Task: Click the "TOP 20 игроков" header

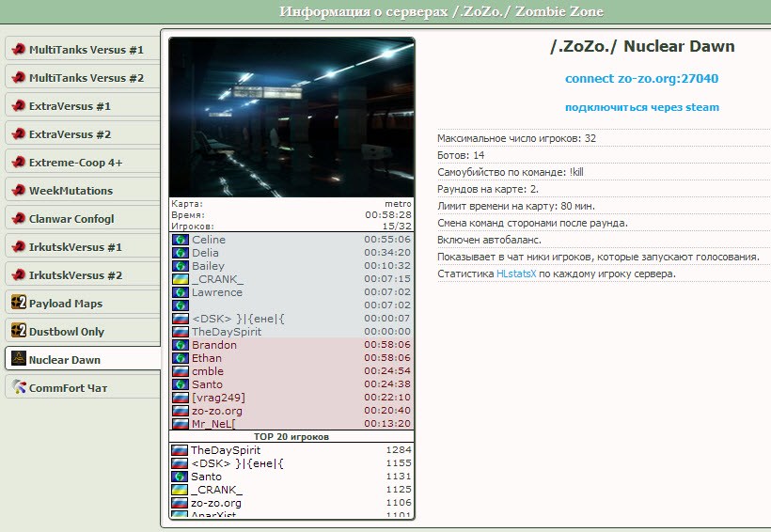Action: 291,436
